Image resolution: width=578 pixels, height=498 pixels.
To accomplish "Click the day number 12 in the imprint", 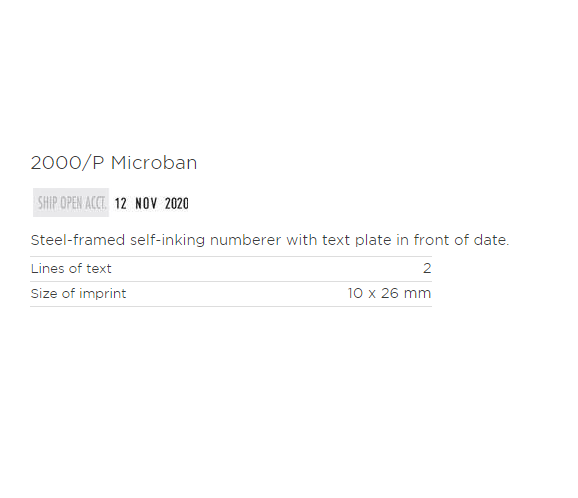I will (121, 203).
